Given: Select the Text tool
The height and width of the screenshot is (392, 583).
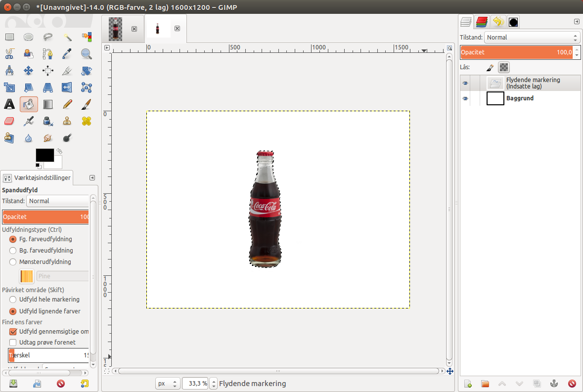Looking at the screenshot, I should pyautogui.click(x=9, y=104).
